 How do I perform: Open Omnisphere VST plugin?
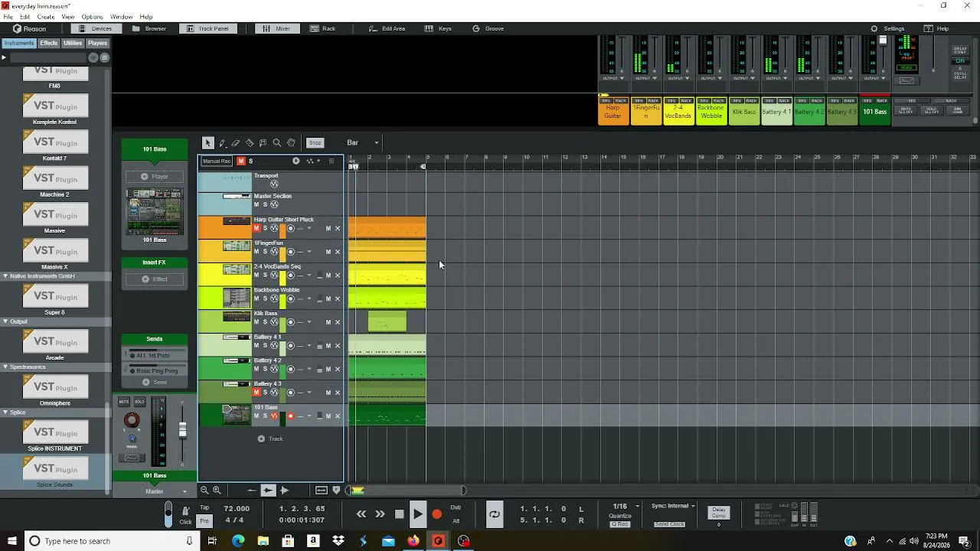tap(55, 386)
